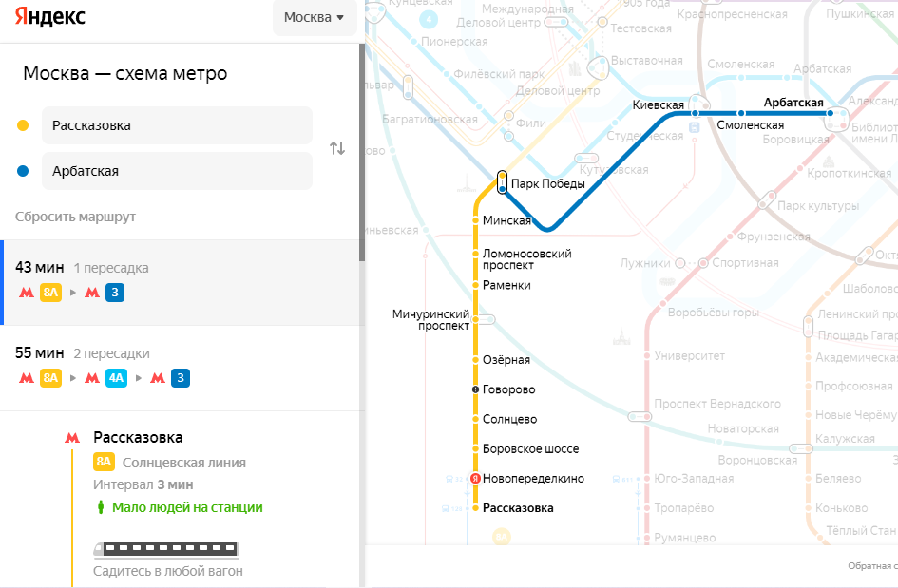Click the Yandex logo

(x=50, y=17)
